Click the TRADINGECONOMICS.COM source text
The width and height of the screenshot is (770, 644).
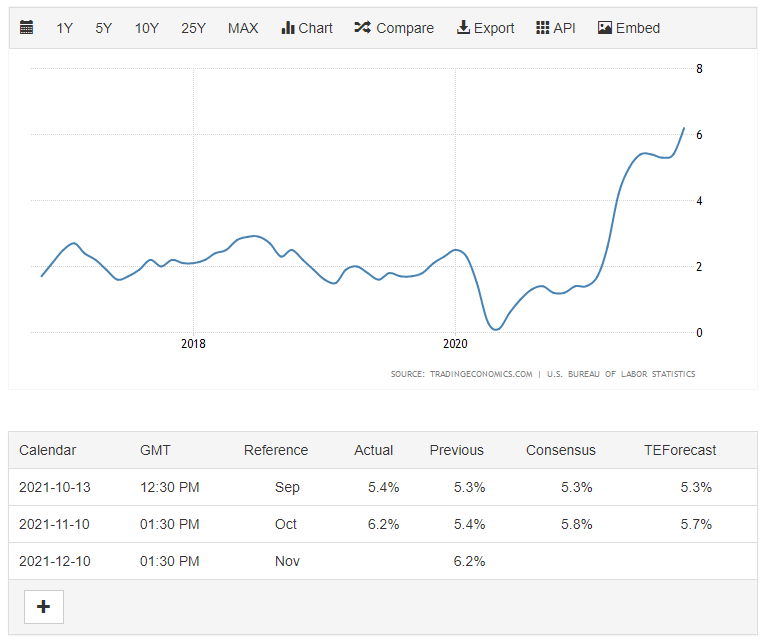[x=480, y=374]
